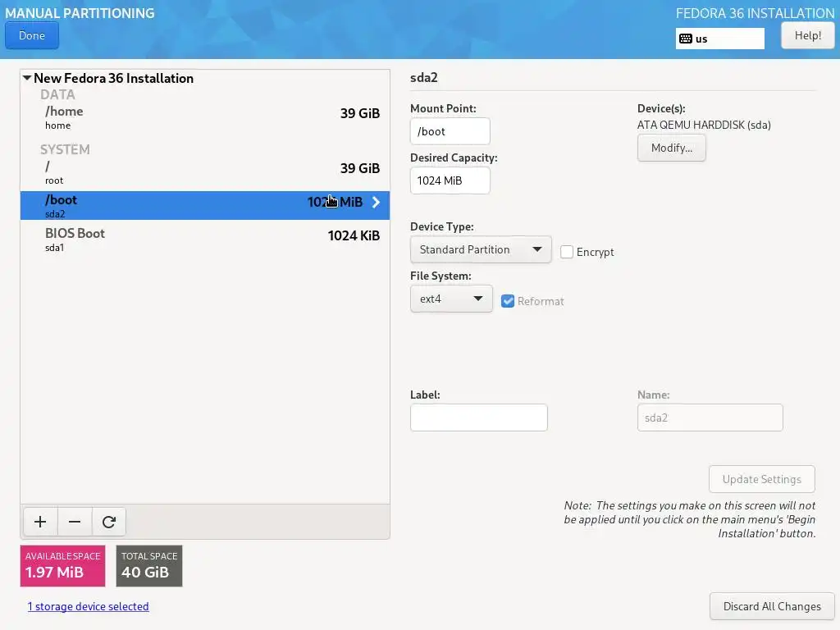Click the reload storage configuration icon
This screenshot has width=840, height=630.
[109, 522]
